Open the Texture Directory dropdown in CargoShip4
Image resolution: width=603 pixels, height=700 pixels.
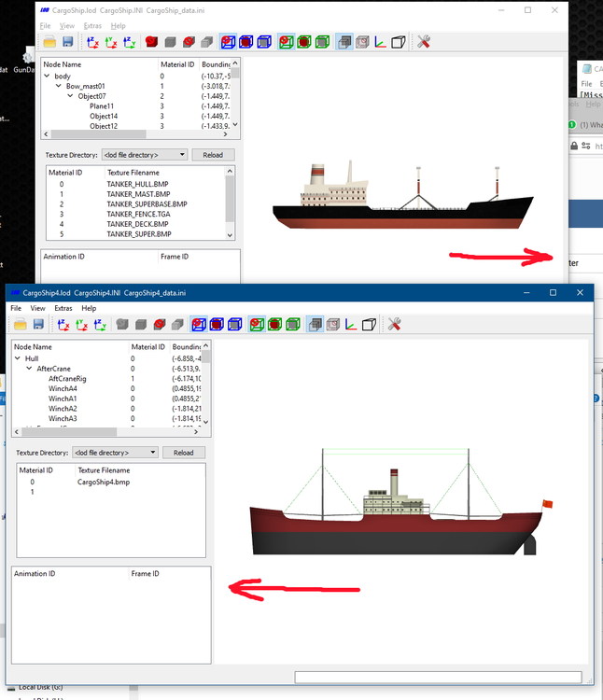[x=115, y=453]
